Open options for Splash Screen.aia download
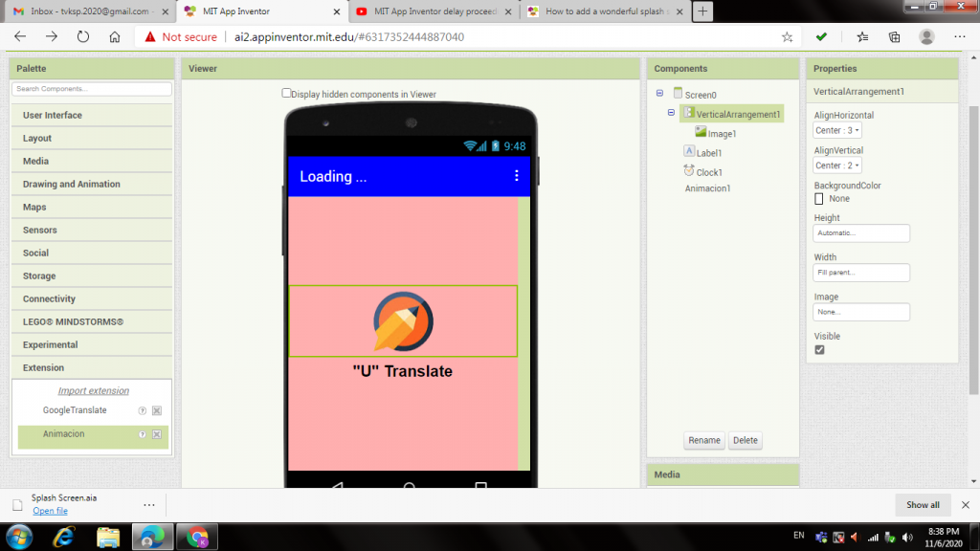The width and height of the screenshot is (980, 551). pyautogui.click(x=148, y=505)
